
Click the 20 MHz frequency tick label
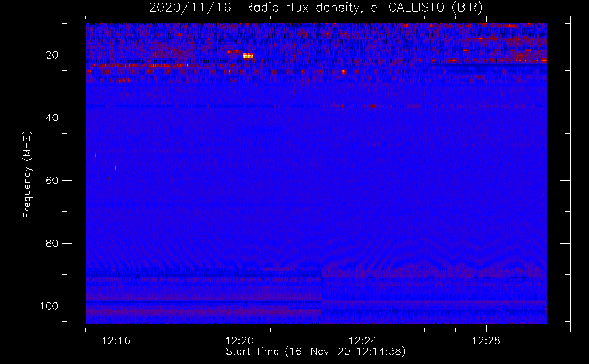click(x=52, y=55)
